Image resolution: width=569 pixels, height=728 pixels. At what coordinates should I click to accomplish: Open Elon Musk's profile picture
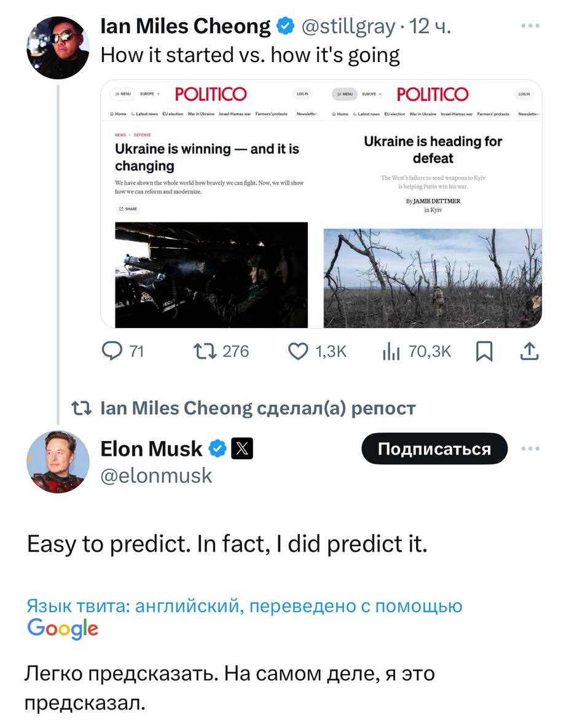58,462
